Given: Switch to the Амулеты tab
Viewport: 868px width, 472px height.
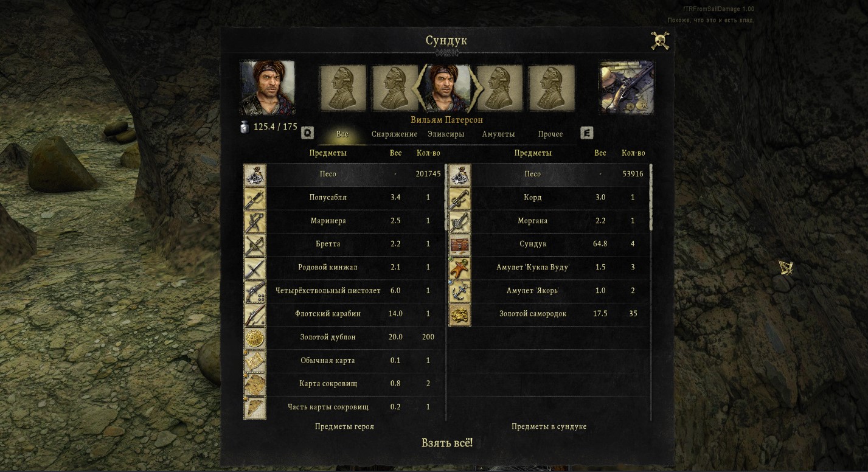Looking at the screenshot, I should point(498,134).
